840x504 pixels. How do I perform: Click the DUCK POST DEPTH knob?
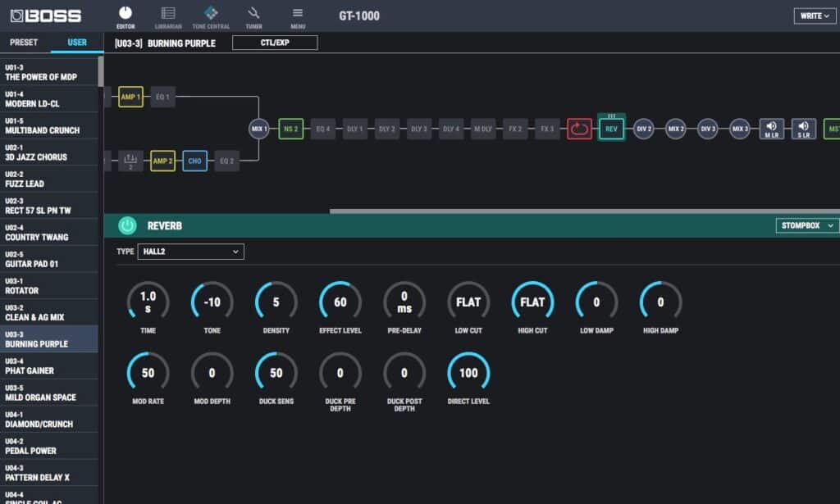click(404, 373)
